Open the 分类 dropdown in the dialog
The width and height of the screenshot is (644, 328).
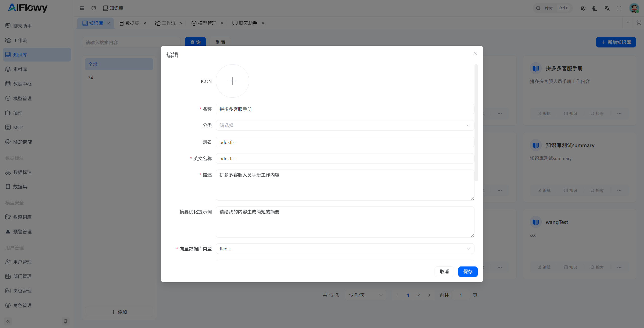(x=345, y=125)
